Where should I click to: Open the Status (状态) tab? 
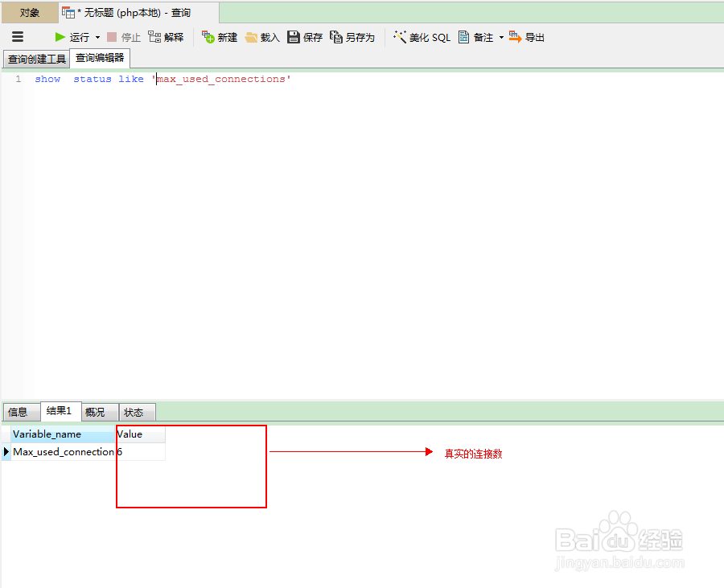click(x=137, y=412)
